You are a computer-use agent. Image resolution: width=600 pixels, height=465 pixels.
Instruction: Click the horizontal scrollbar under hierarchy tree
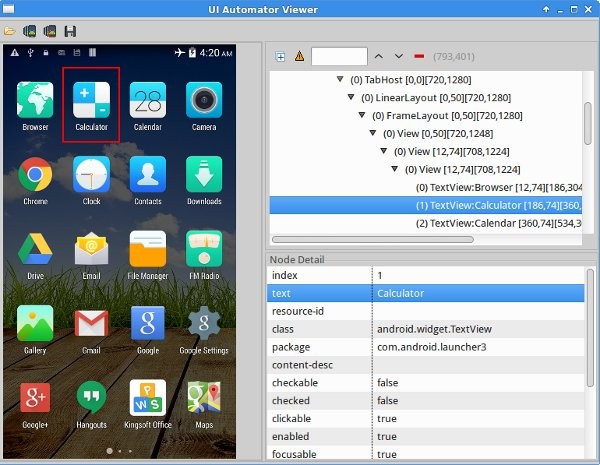tap(373, 240)
